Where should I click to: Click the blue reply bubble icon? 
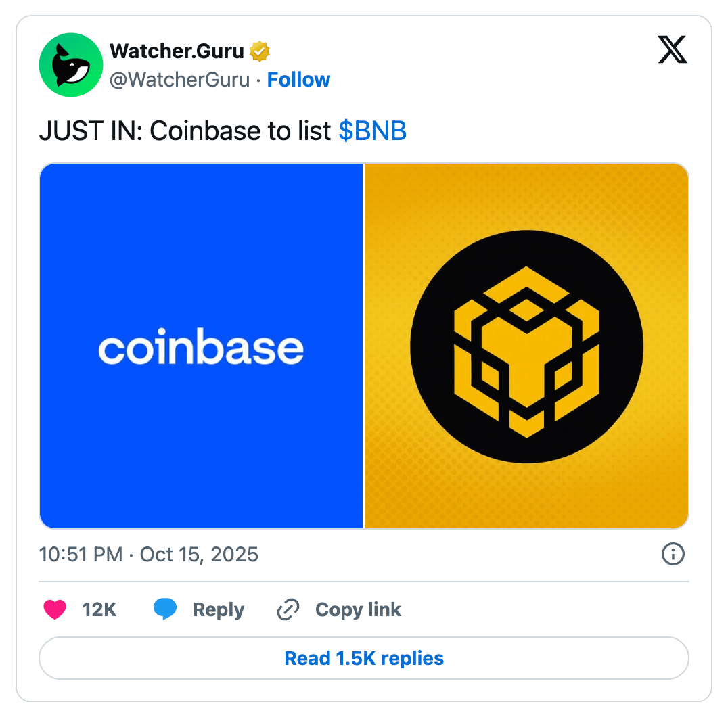[165, 609]
